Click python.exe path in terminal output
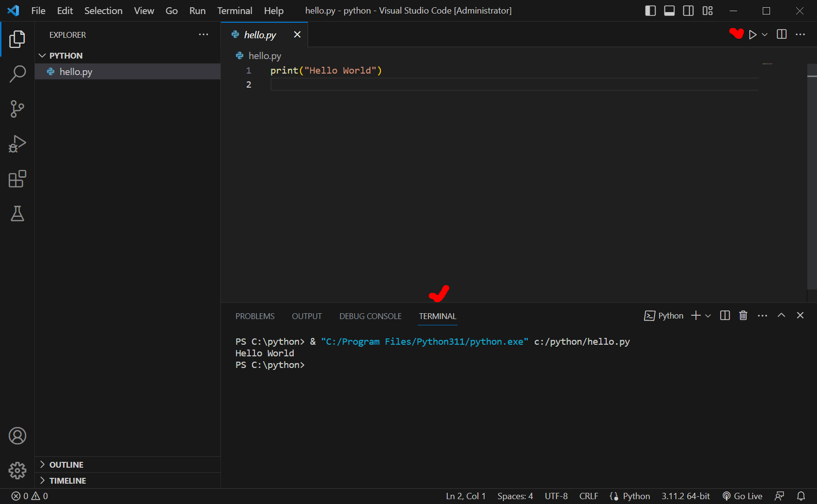 pyautogui.click(x=424, y=342)
